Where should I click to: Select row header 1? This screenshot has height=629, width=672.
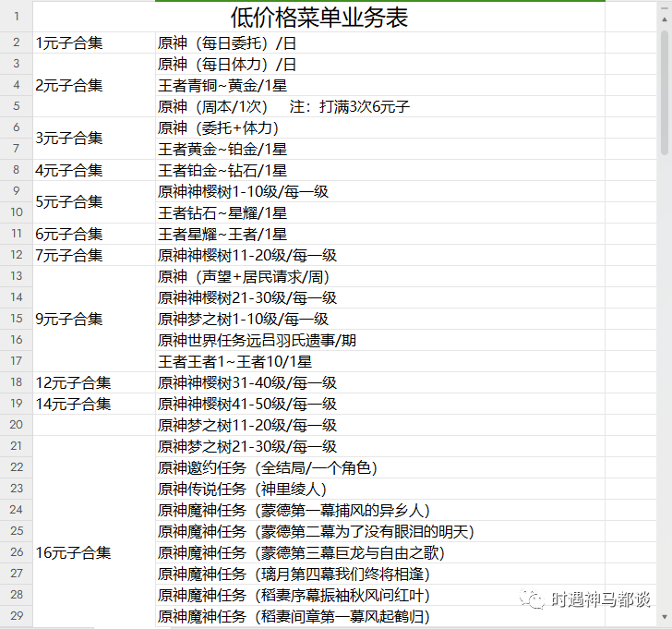[x=17, y=17]
